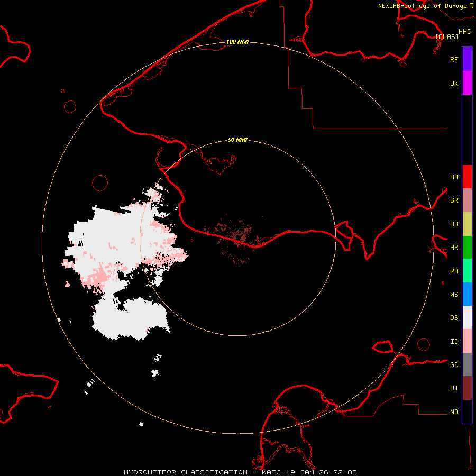This screenshot has height=476, width=476.
Task: Click the UK magenta legend swatch
Action: pyautogui.click(x=467, y=83)
